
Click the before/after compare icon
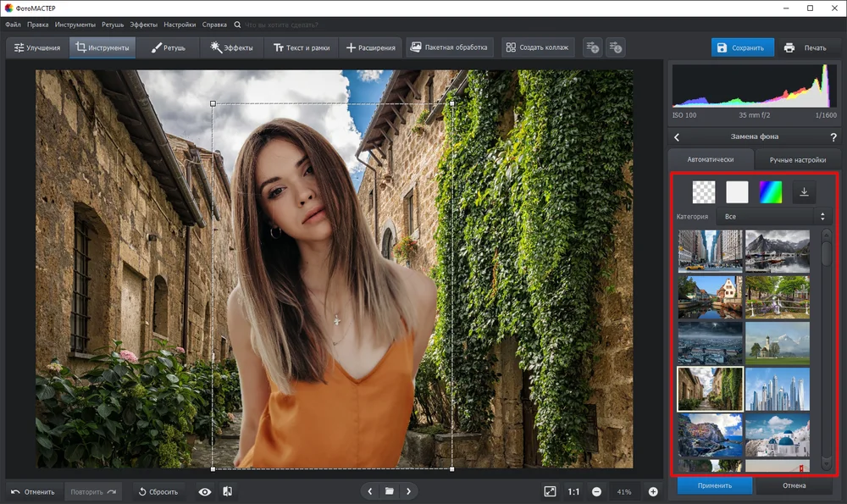227,491
